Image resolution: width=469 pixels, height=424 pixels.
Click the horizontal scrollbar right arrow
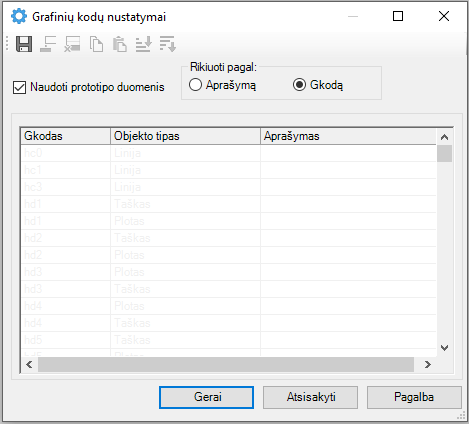pyautogui.click(x=428, y=364)
